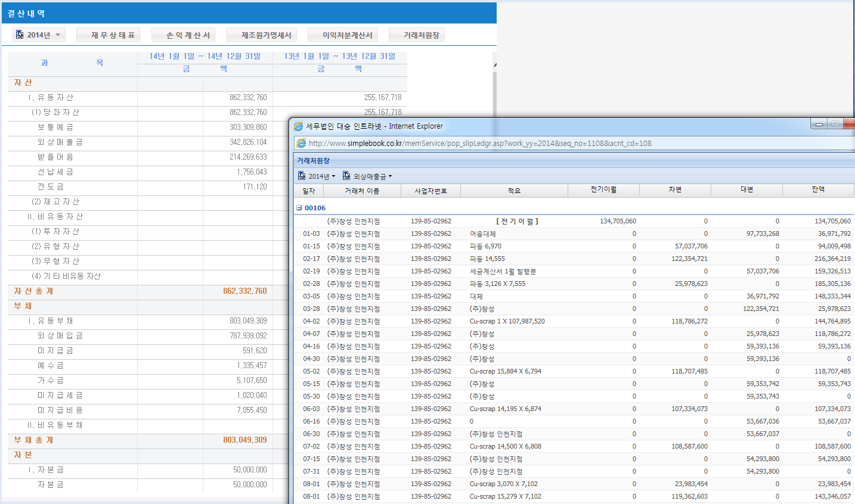Screen dimensions: 855x504
Task: Click the page icon in the address bar
Action: coord(301,143)
